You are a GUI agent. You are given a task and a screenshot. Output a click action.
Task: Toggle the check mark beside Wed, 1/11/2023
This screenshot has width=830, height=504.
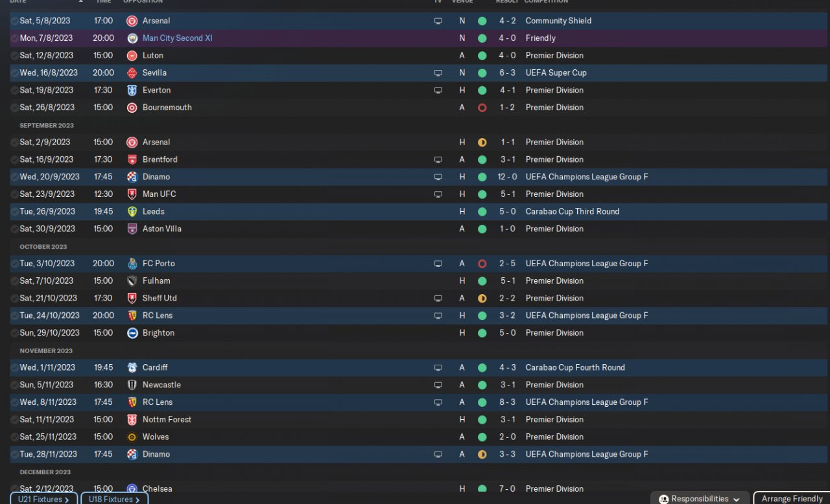tap(14, 367)
